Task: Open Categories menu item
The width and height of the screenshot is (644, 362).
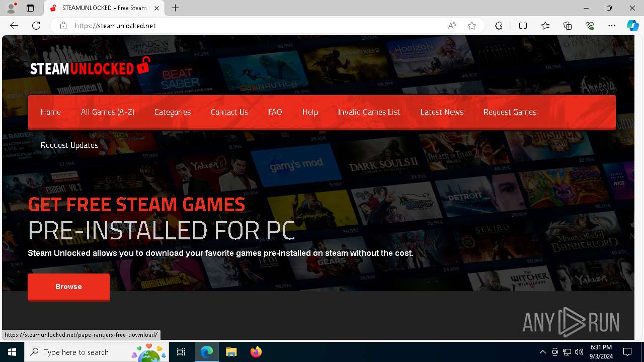Action: coord(173,112)
